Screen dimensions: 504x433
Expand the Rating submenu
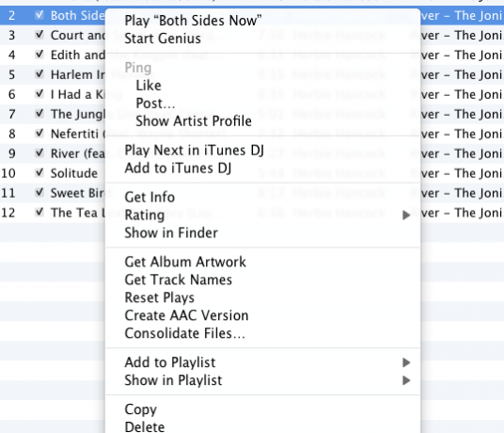[x=263, y=215]
